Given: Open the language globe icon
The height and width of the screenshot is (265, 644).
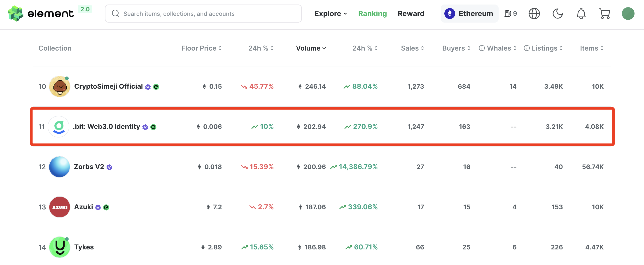Looking at the screenshot, I should click(534, 14).
